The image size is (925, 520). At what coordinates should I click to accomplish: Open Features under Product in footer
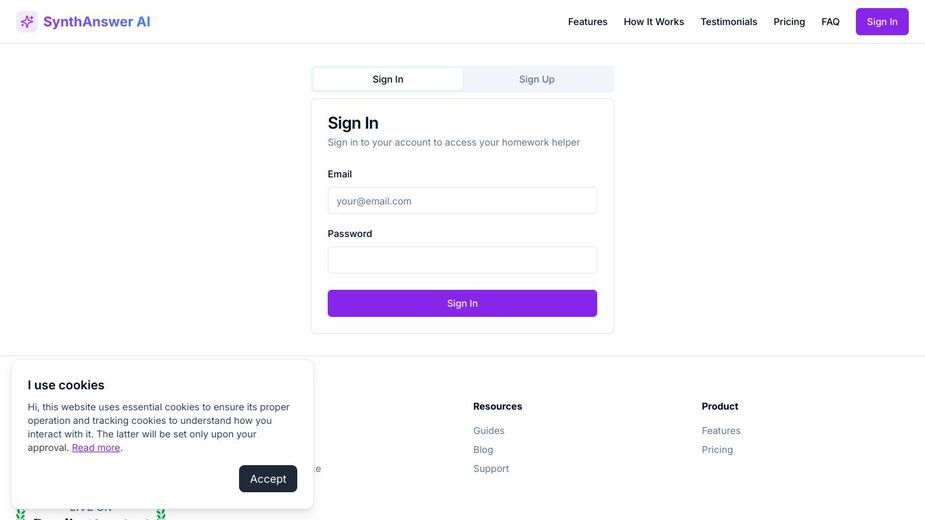(x=721, y=431)
